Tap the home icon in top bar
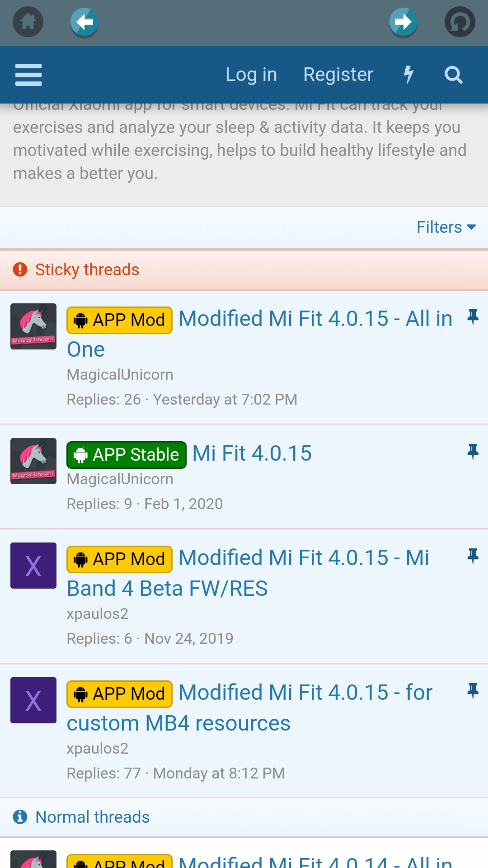Screen dimensions: 488x868 (x=28, y=22)
